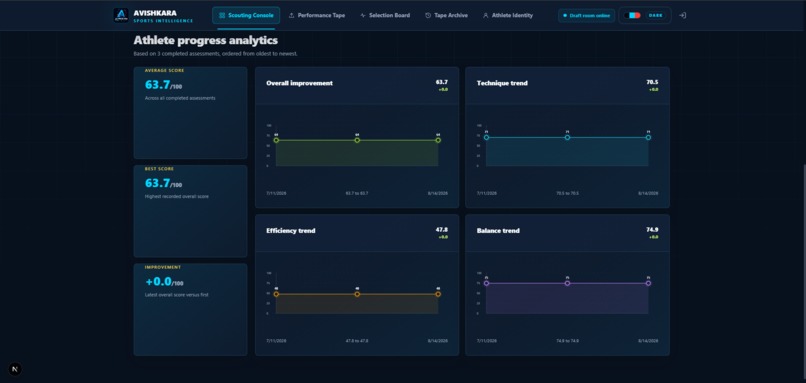Click the last point on Technique trend chart

(x=648, y=137)
